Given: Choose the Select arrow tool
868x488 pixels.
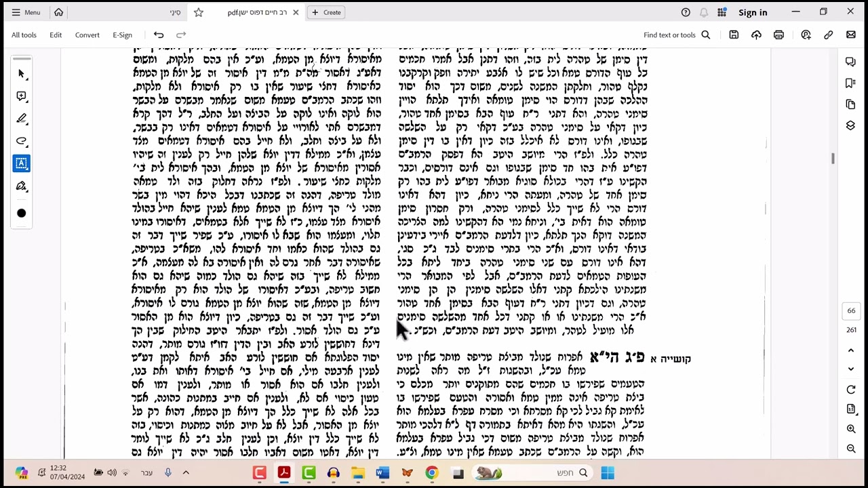Looking at the screenshot, I should 21,73.
